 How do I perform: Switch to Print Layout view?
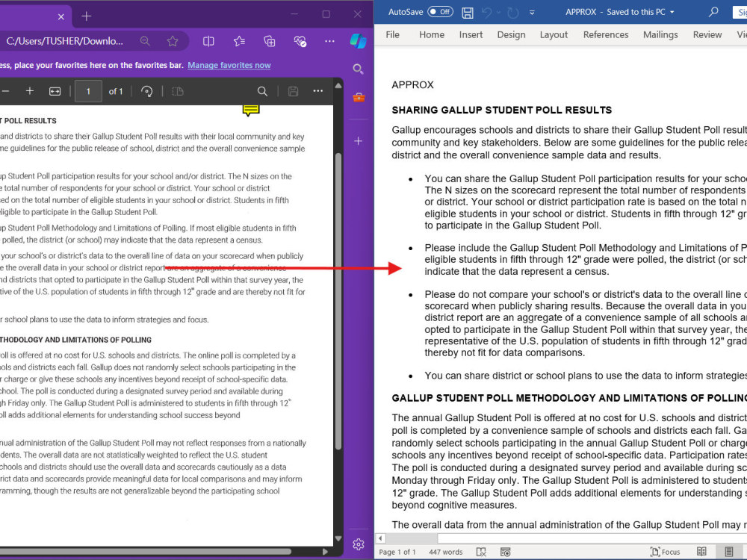tap(729, 552)
